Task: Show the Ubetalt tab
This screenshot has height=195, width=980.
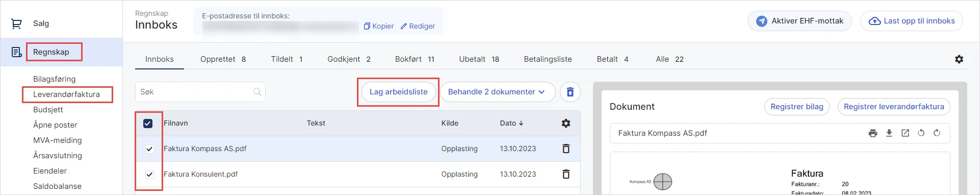Action: [479, 59]
